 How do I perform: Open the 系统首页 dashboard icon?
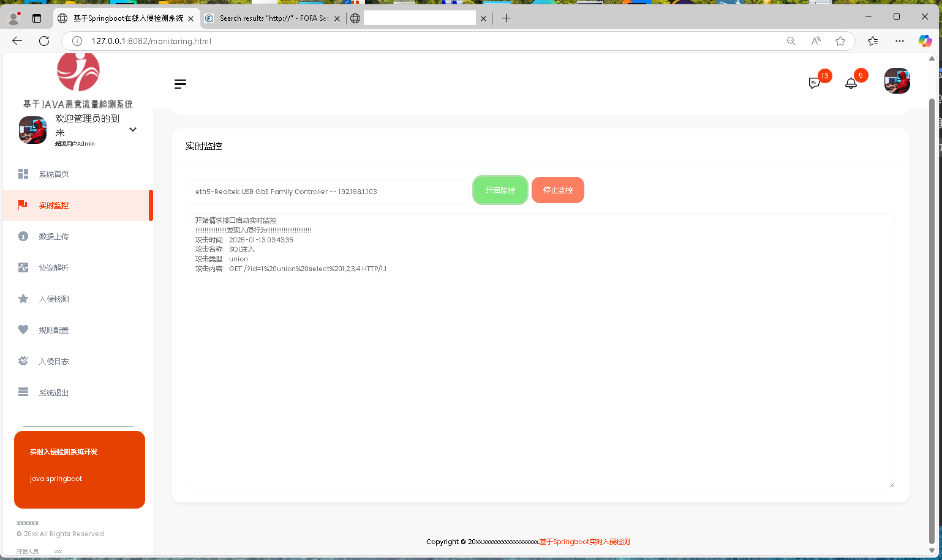(x=23, y=174)
